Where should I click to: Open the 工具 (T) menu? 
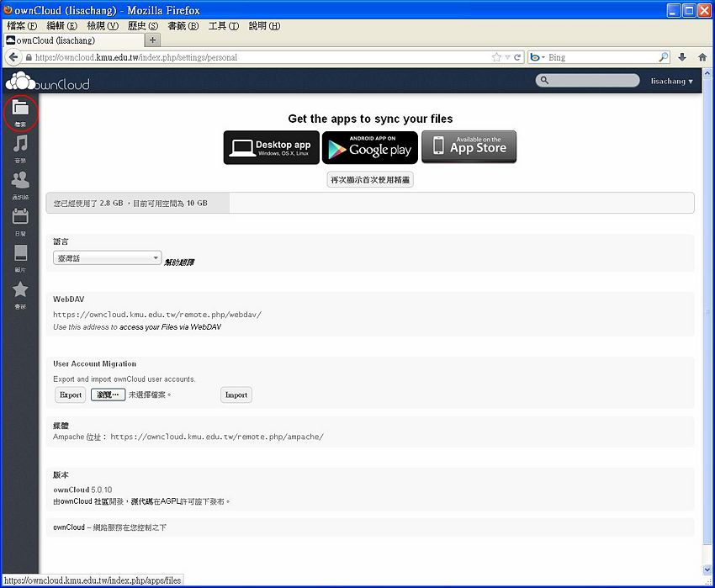(x=224, y=26)
